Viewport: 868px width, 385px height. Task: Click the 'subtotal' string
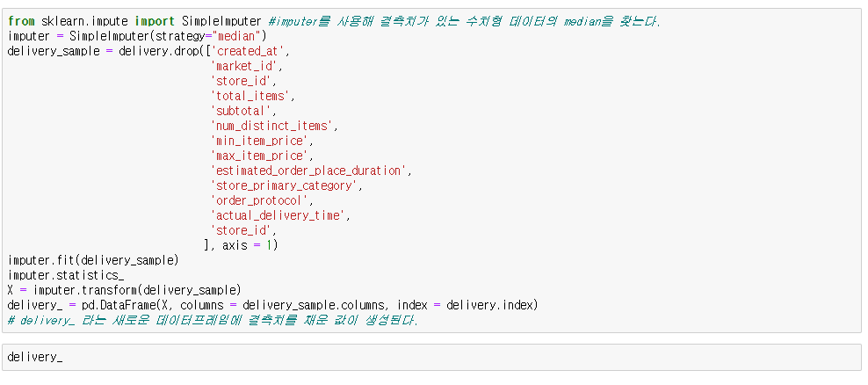241,112
